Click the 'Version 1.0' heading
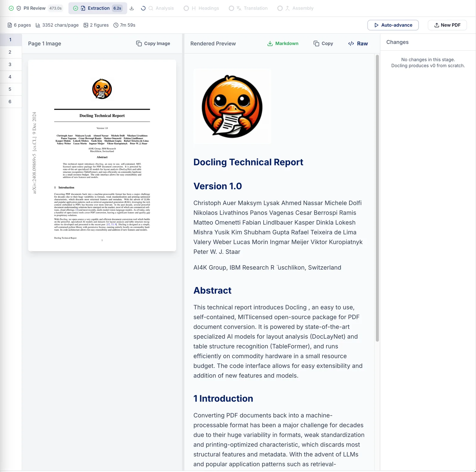Viewport: 476px width, 472px height. pos(217,186)
